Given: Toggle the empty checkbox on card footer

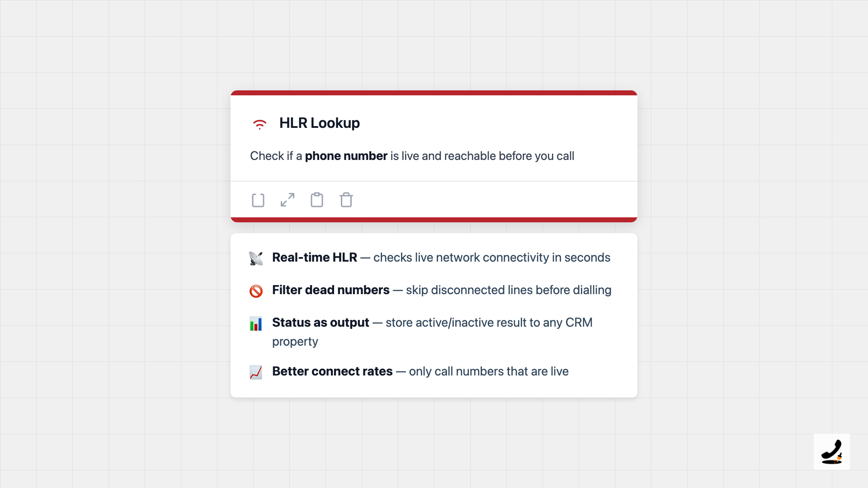Looking at the screenshot, I should (x=258, y=200).
